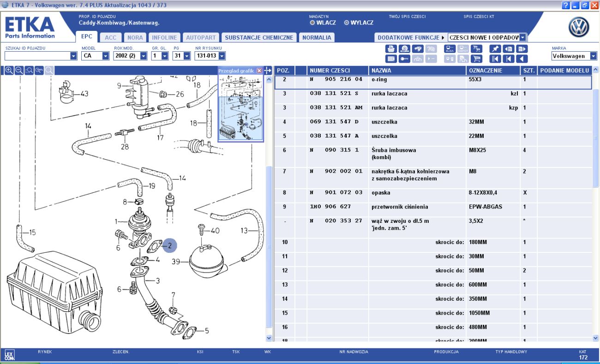The width and height of the screenshot is (600, 364).
Task: Click the PODANIE MODELU column header
Action: coord(565,71)
